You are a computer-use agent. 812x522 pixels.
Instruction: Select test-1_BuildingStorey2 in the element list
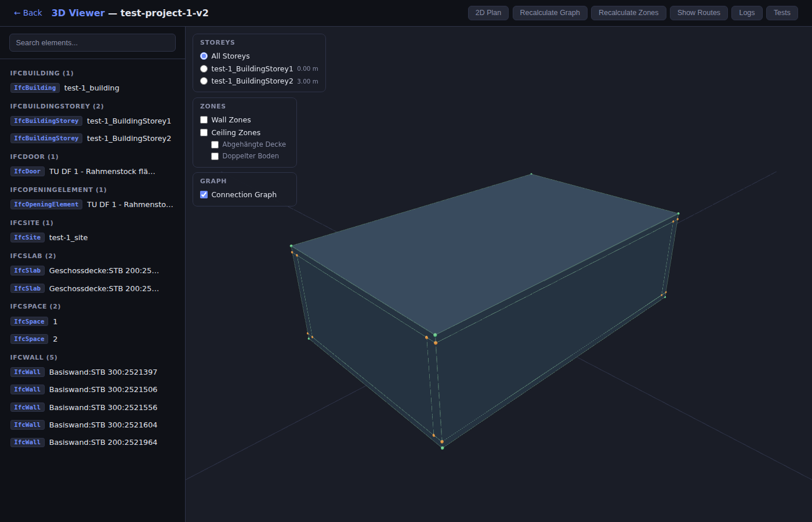(129, 139)
